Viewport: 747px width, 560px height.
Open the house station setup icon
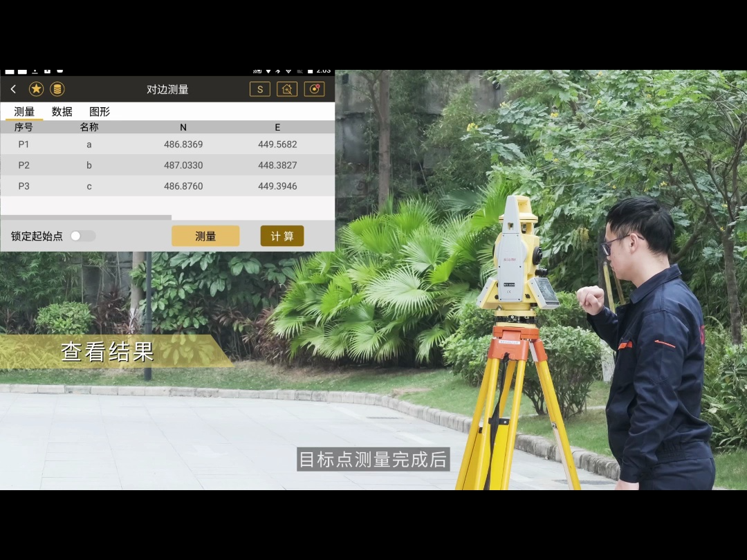coord(287,89)
